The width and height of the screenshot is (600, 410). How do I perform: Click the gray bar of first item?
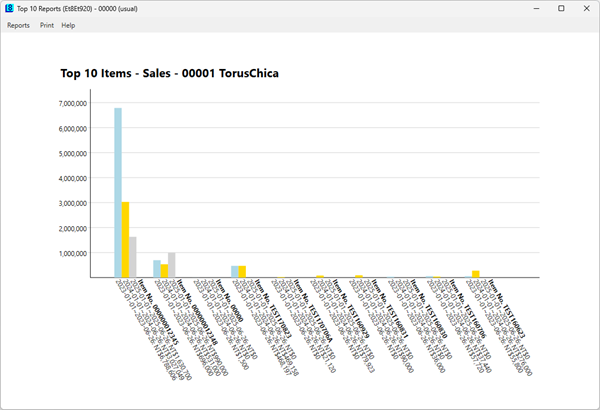[133, 256]
